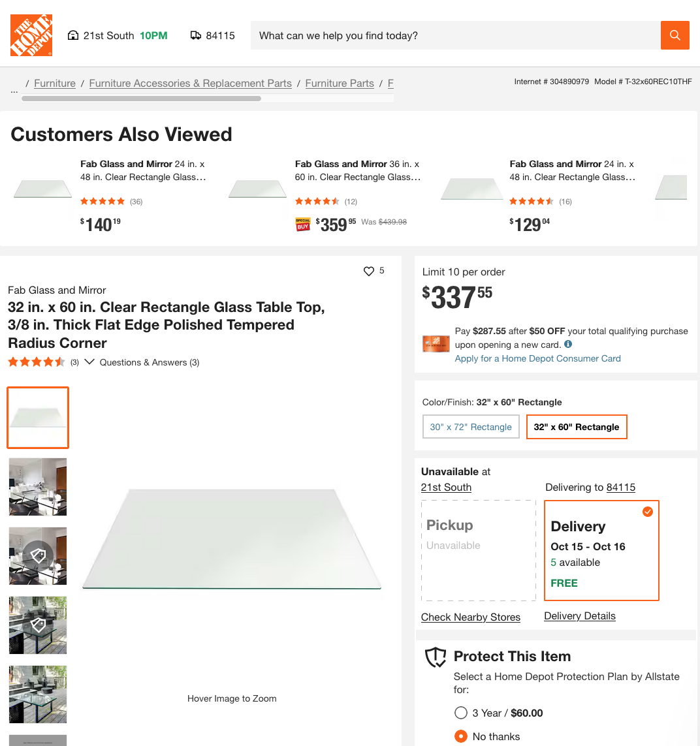
Task: Click the orange search magnifier button
Action: click(x=675, y=35)
